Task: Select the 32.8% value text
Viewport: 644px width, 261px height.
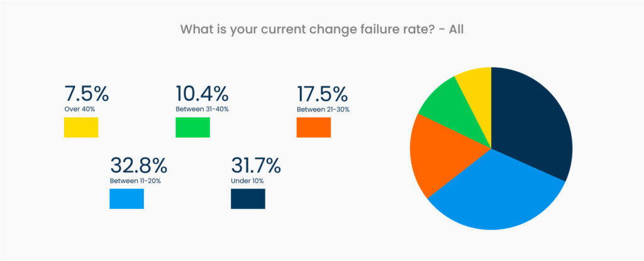Action: pyautogui.click(x=138, y=166)
